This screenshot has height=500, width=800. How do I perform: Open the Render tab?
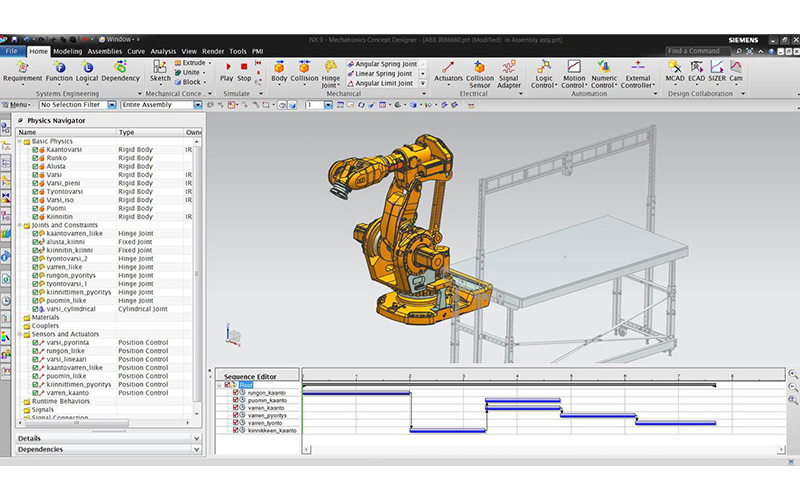[213, 51]
